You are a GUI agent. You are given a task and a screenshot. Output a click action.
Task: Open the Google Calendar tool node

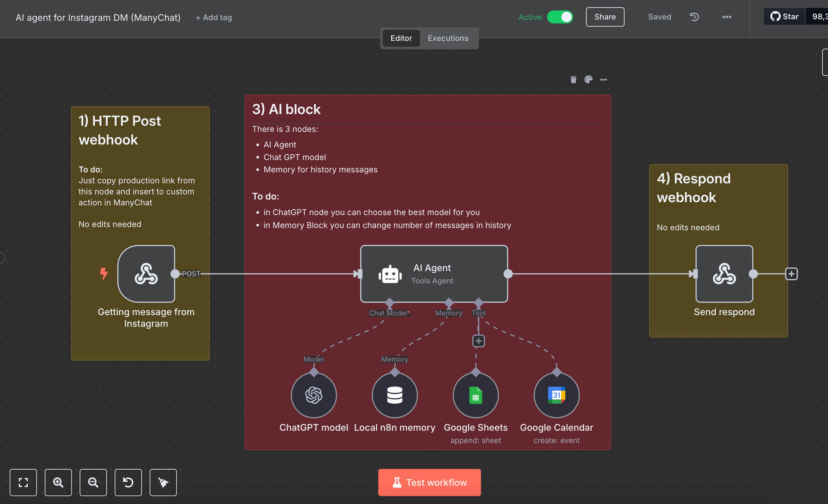tap(556, 395)
